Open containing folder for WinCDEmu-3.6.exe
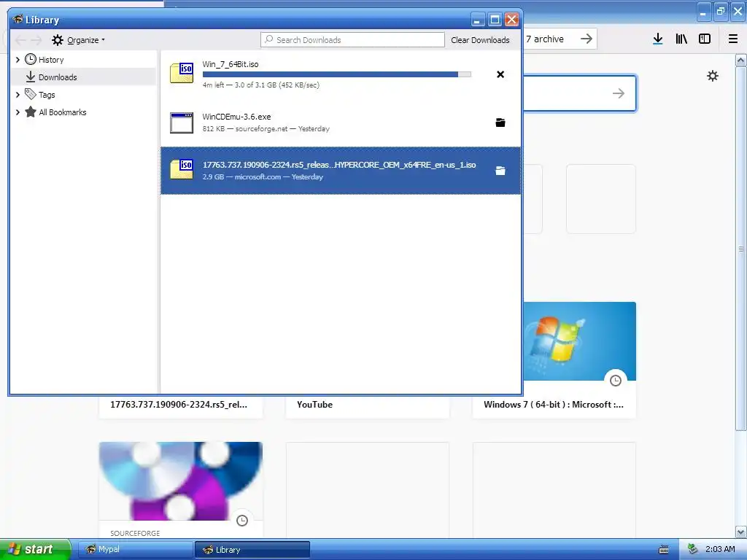Image resolution: width=747 pixels, height=560 pixels. (500, 122)
